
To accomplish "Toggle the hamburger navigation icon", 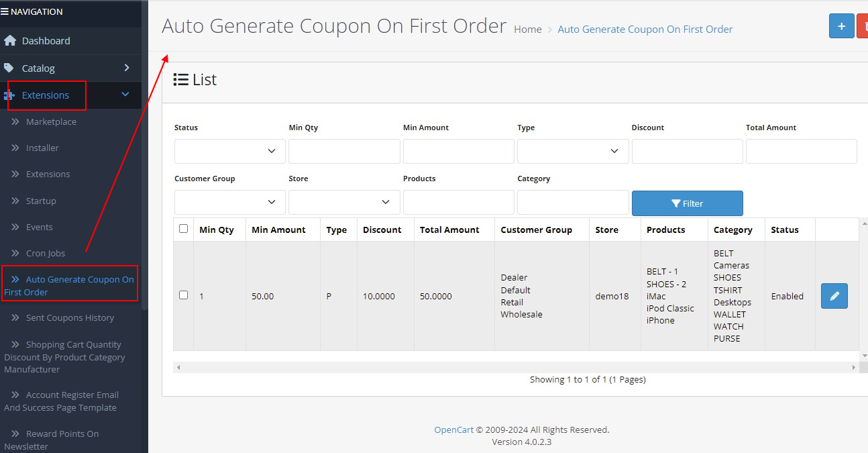I will point(5,11).
